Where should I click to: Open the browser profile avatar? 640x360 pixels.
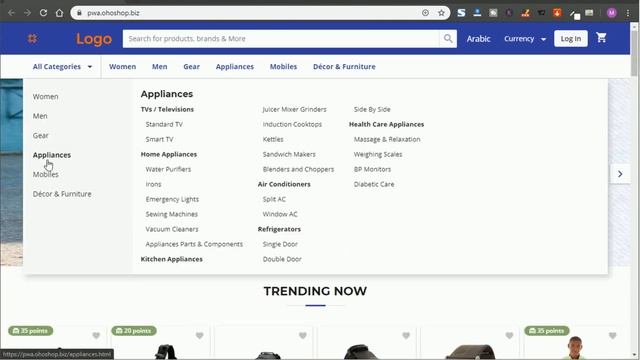coord(611,13)
